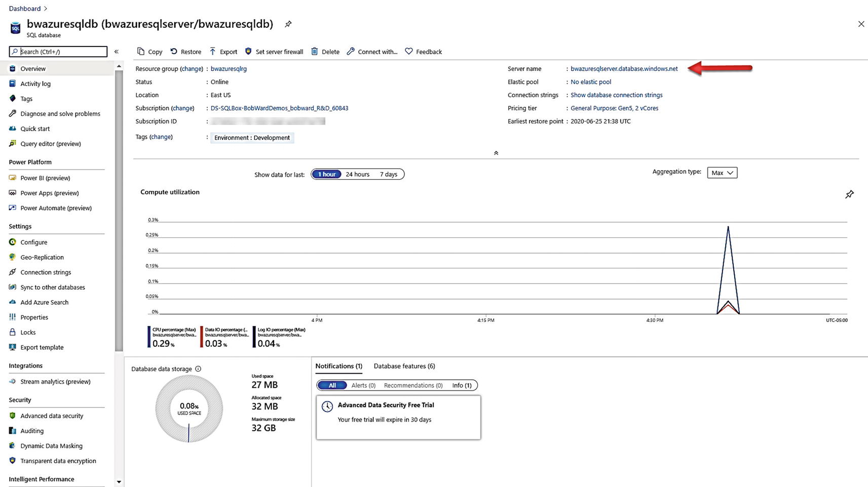Switch to Database features (6) tab
Image resolution: width=868 pixels, height=487 pixels.
point(404,366)
